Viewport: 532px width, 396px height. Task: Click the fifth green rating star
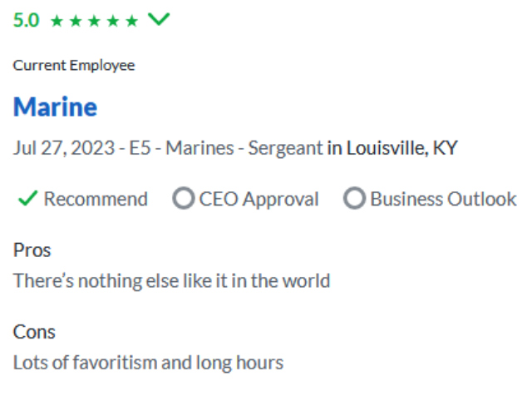[x=131, y=22]
